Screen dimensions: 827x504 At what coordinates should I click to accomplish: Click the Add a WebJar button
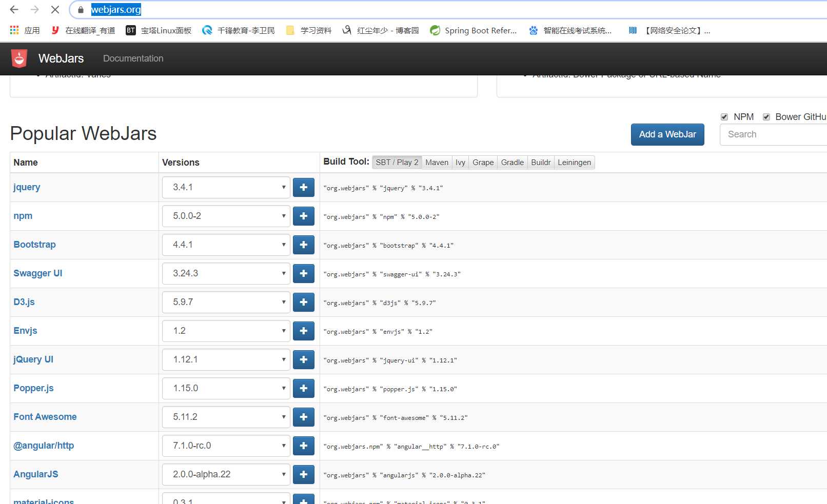pos(667,134)
